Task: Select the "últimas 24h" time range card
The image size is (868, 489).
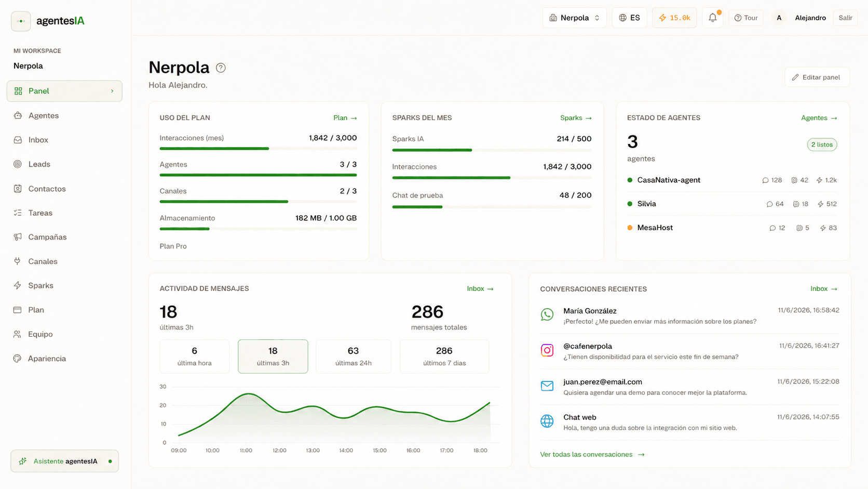Action: 354,356
